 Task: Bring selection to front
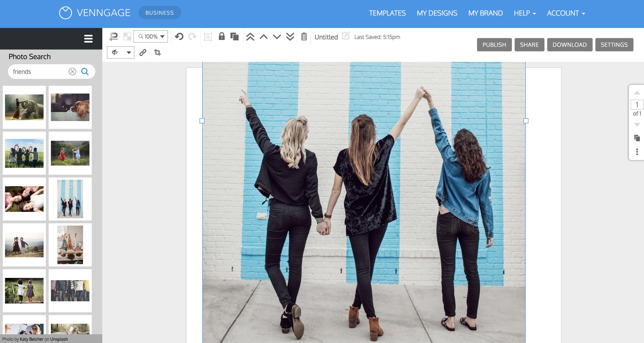(250, 37)
